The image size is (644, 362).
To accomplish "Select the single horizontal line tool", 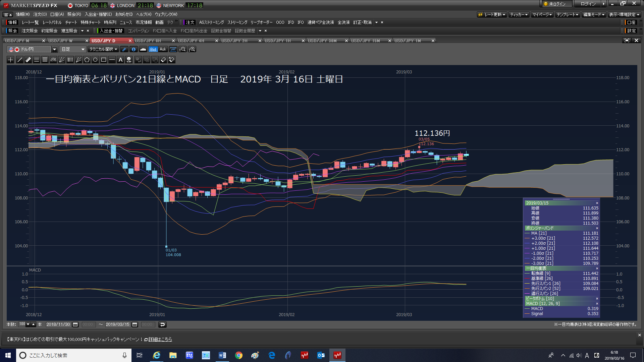I will pyautogui.click(x=112, y=60).
